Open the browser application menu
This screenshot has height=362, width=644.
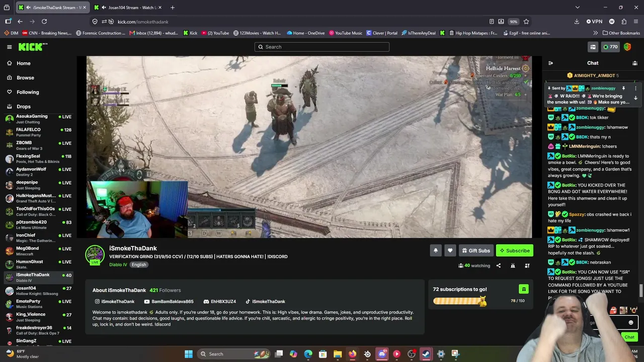click(636, 22)
